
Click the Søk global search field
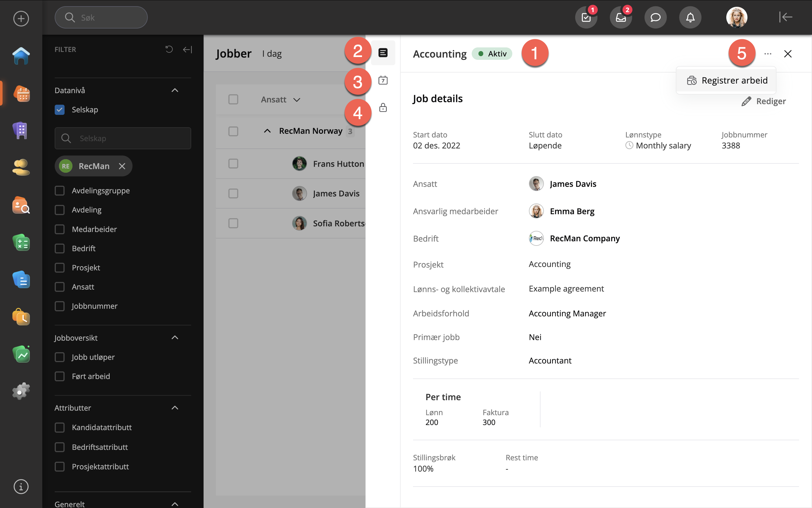tap(101, 17)
